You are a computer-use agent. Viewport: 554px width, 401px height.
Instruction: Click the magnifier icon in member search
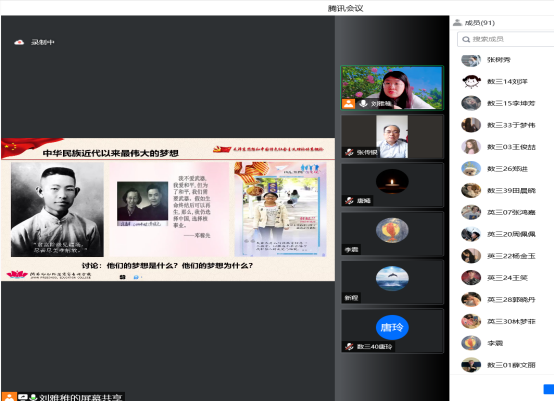click(x=466, y=39)
